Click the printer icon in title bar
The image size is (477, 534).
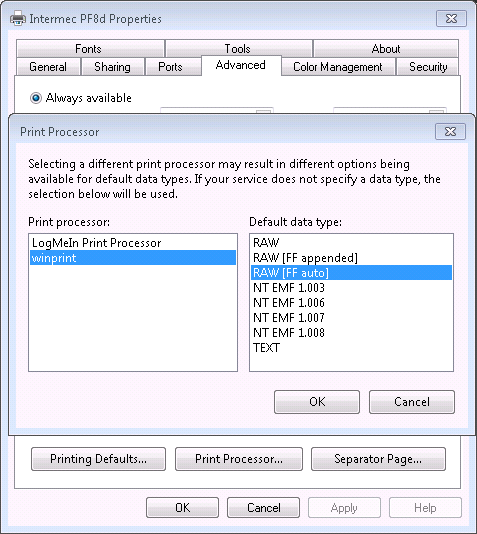(18, 18)
